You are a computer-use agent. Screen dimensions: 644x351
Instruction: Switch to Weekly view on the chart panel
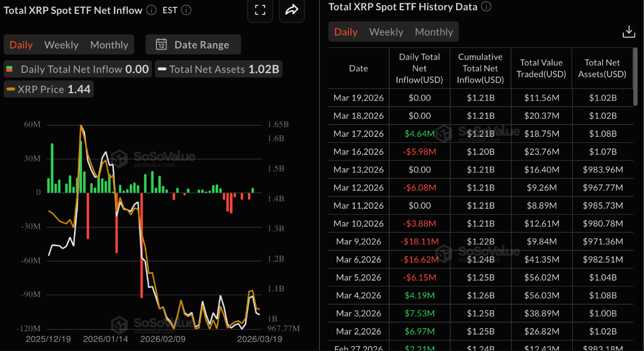point(61,45)
